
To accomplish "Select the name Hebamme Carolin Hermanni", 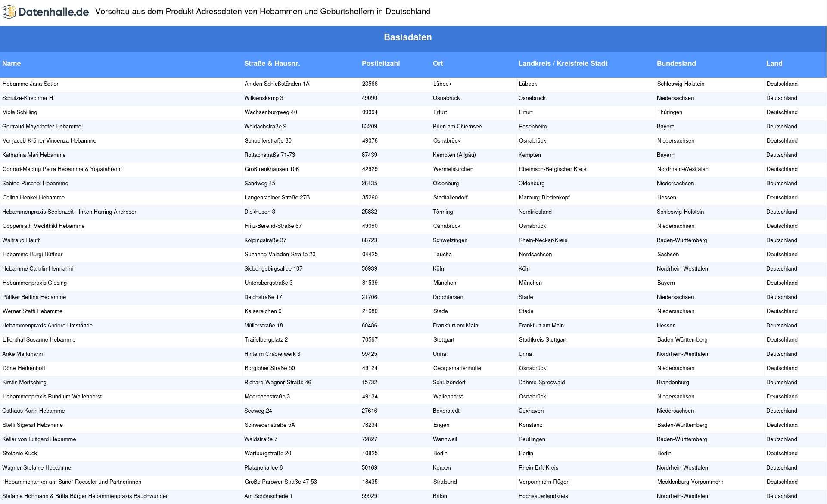I will point(37,269).
